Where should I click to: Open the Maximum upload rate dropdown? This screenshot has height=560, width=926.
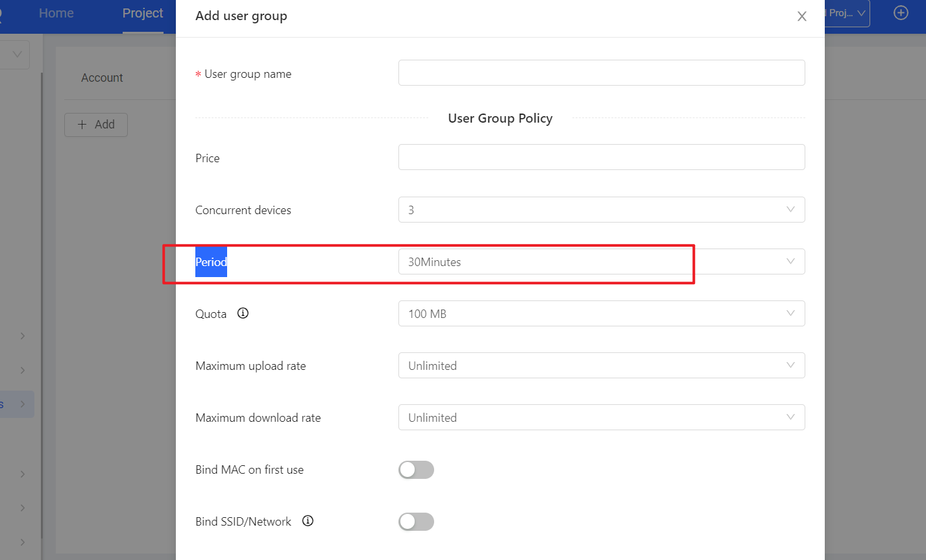(x=601, y=365)
